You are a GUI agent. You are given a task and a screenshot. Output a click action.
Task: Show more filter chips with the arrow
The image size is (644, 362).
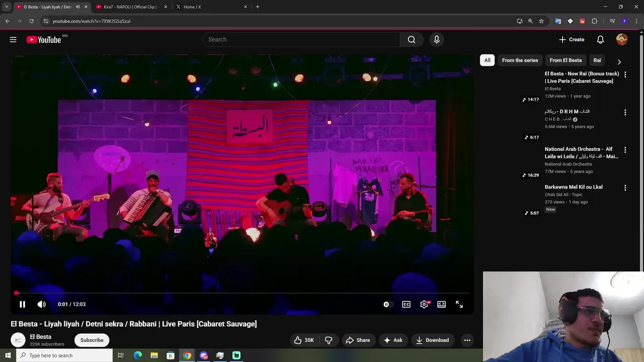coord(619,61)
